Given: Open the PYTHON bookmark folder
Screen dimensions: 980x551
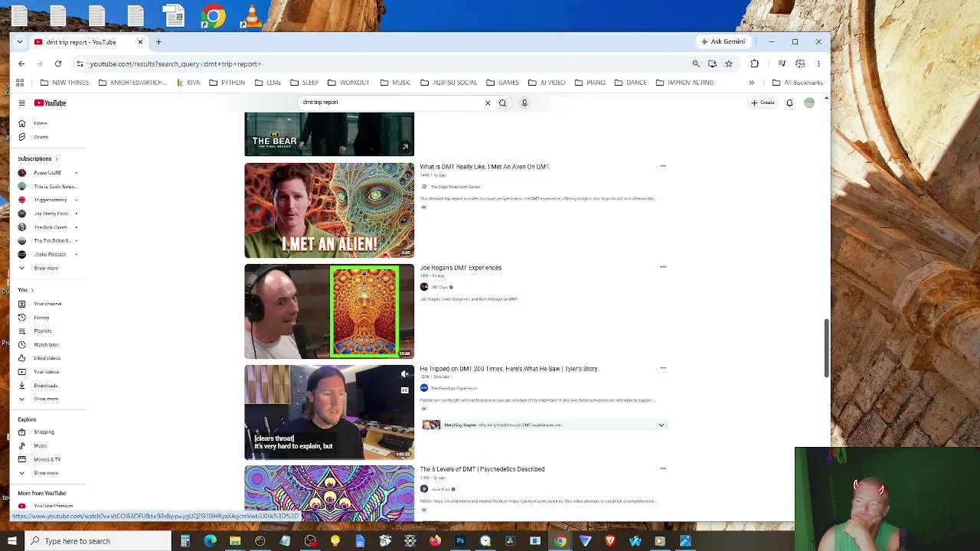Looking at the screenshot, I should [x=227, y=83].
